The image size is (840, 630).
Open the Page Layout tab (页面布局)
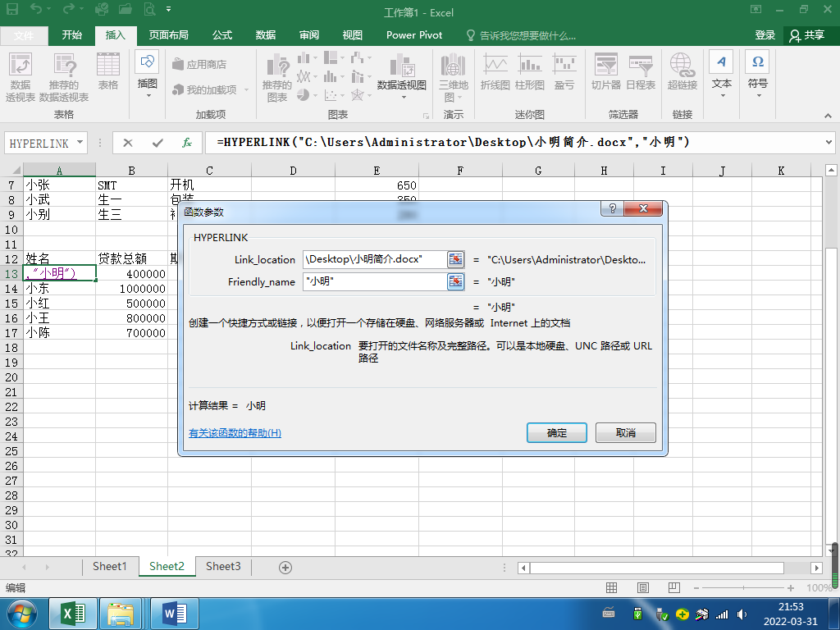(x=169, y=35)
